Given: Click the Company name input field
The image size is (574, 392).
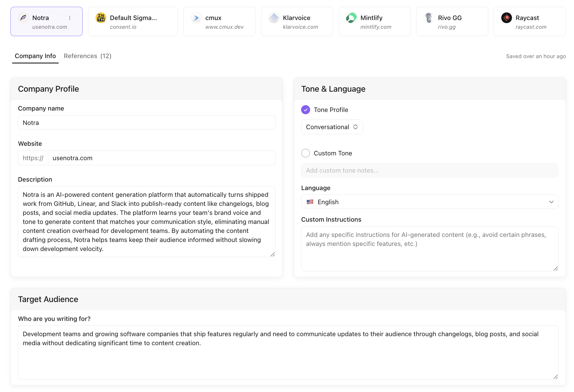Looking at the screenshot, I should pyautogui.click(x=147, y=123).
